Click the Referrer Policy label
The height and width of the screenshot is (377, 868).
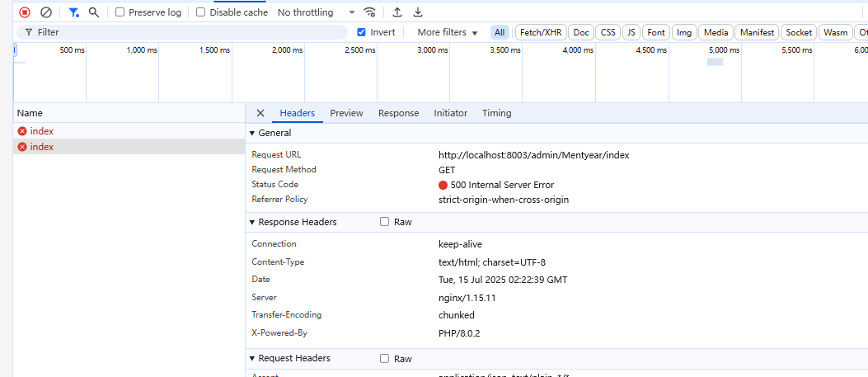point(279,200)
